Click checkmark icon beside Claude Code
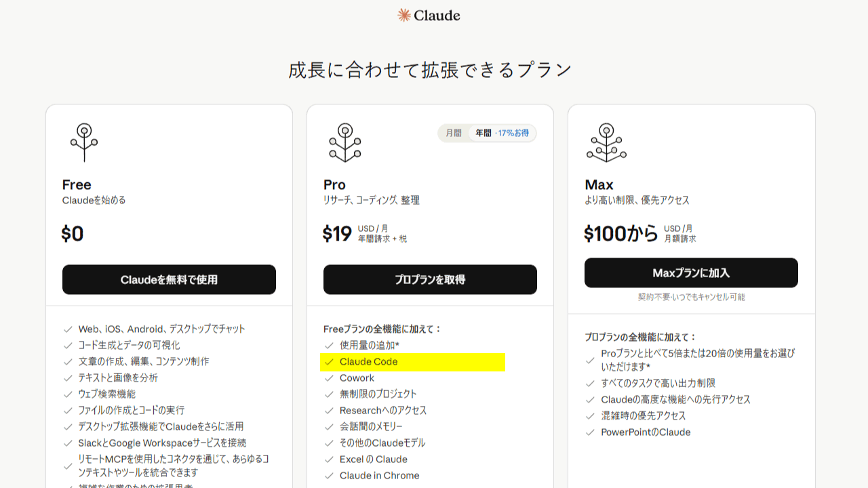The image size is (868, 488). click(x=329, y=362)
